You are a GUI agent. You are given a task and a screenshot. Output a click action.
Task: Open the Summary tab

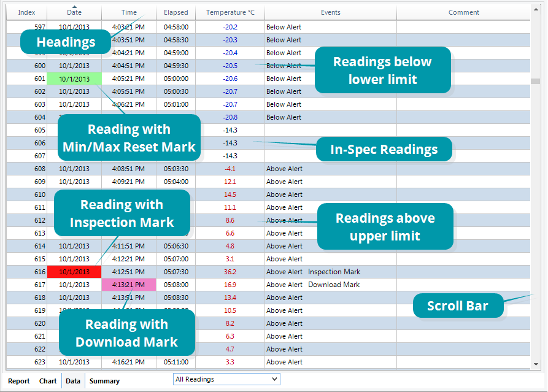[x=104, y=381]
